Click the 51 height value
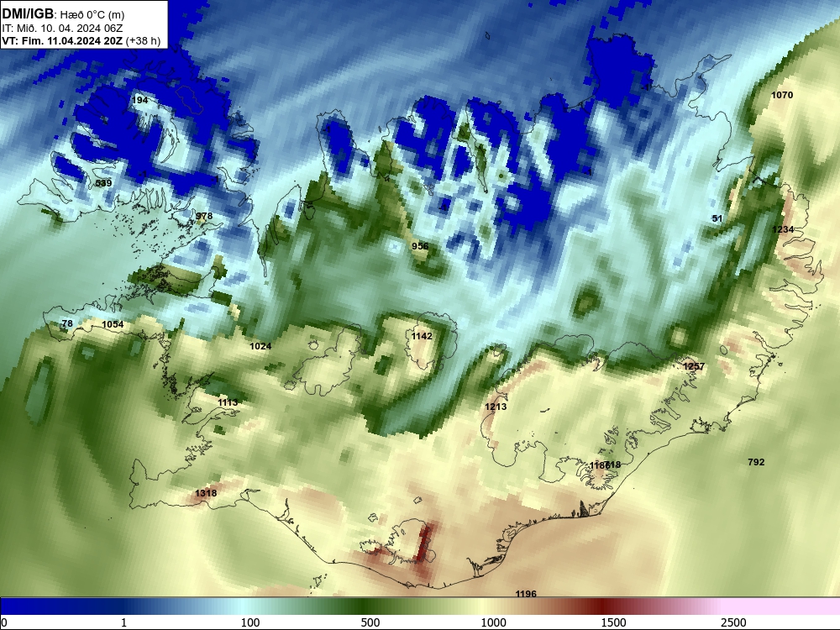The height and width of the screenshot is (630, 840). click(x=717, y=218)
